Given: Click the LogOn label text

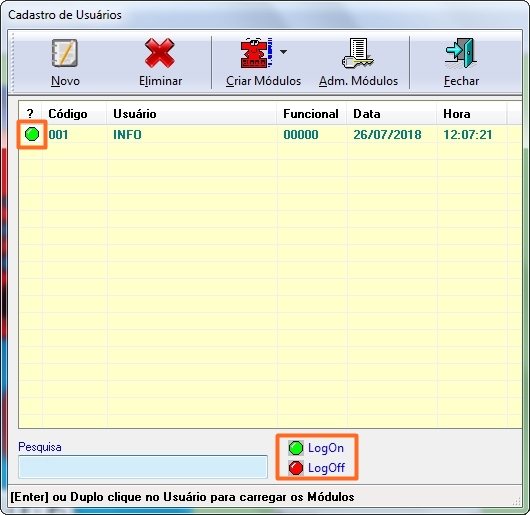Looking at the screenshot, I should coord(326,448).
